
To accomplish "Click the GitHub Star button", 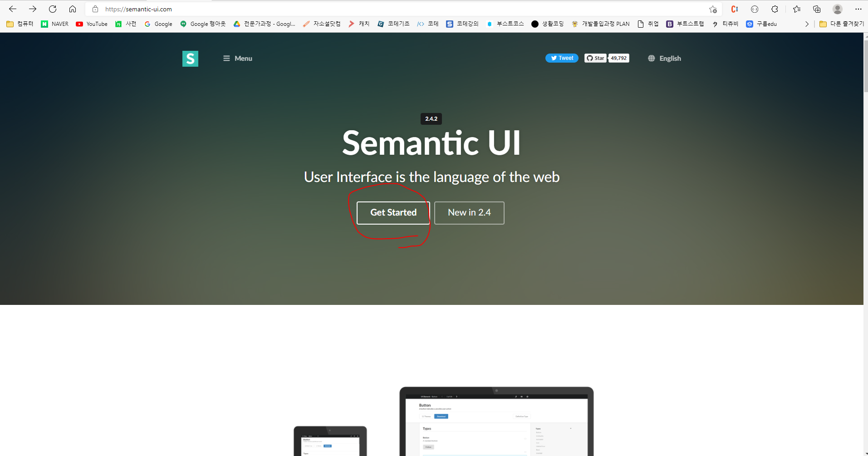I will click(595, 58).
